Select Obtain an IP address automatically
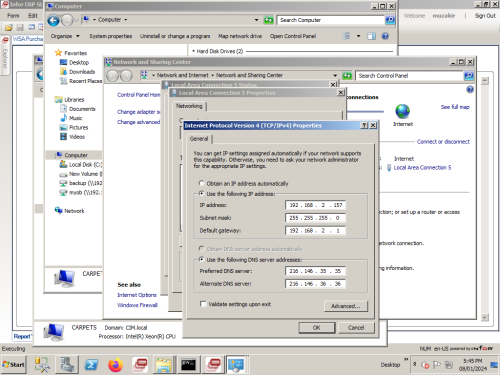This screenshot has height=375, width=500. pos(201,183)
